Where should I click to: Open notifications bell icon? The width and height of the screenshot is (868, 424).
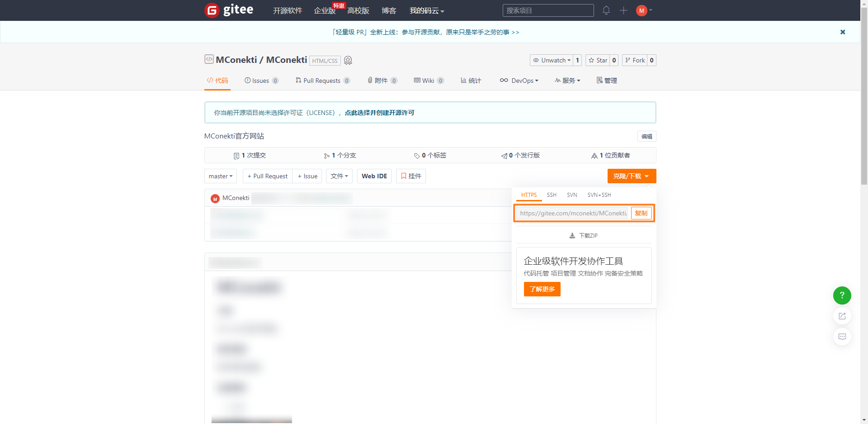(606, 10)
